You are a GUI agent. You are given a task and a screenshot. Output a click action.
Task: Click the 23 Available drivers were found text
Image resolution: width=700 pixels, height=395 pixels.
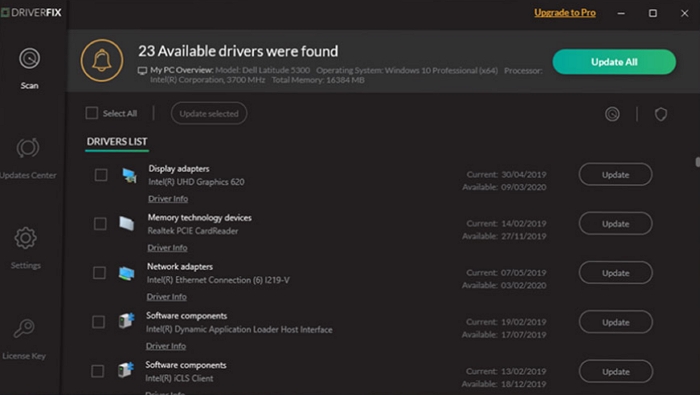(238, 51)
